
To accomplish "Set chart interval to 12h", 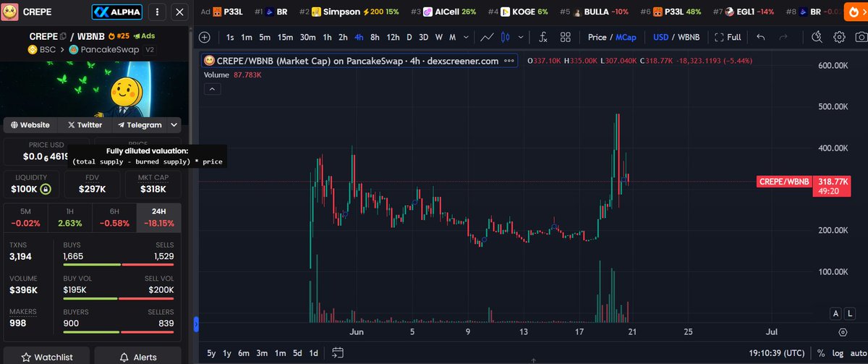I will 393,37.
